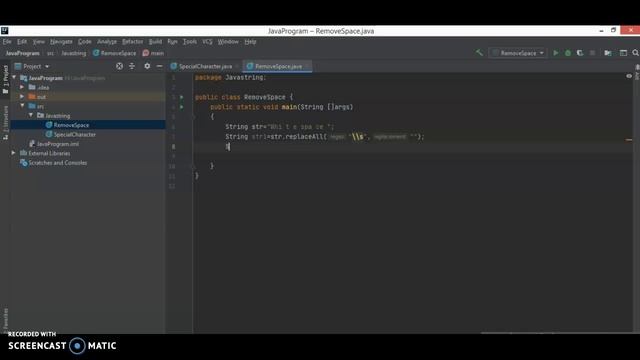Collapse the src folder
This screenshot has width=640, height=360.
click(x=22, y=106)
